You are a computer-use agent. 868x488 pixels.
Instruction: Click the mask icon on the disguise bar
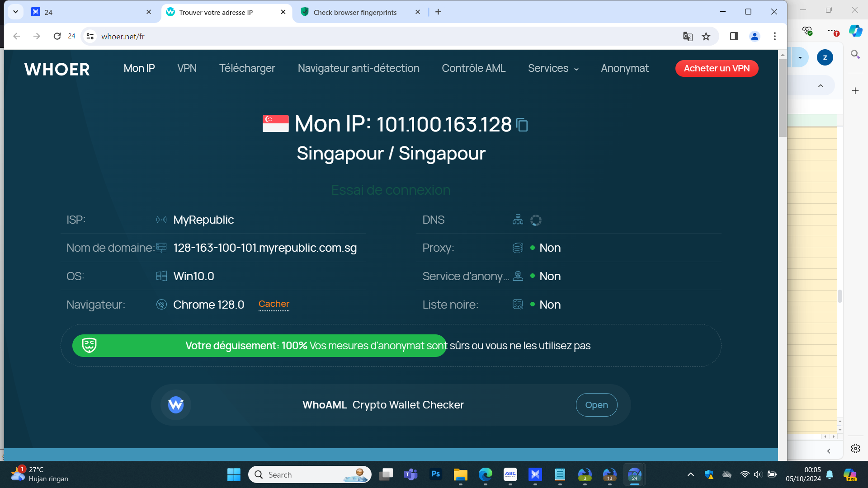point(89,346)
